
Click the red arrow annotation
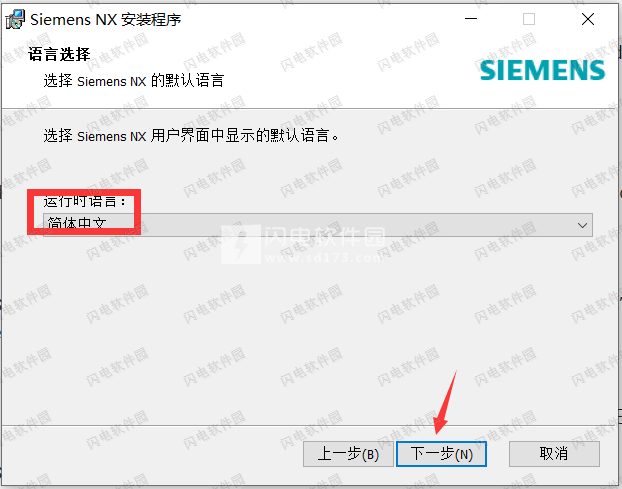coord(445,402)
